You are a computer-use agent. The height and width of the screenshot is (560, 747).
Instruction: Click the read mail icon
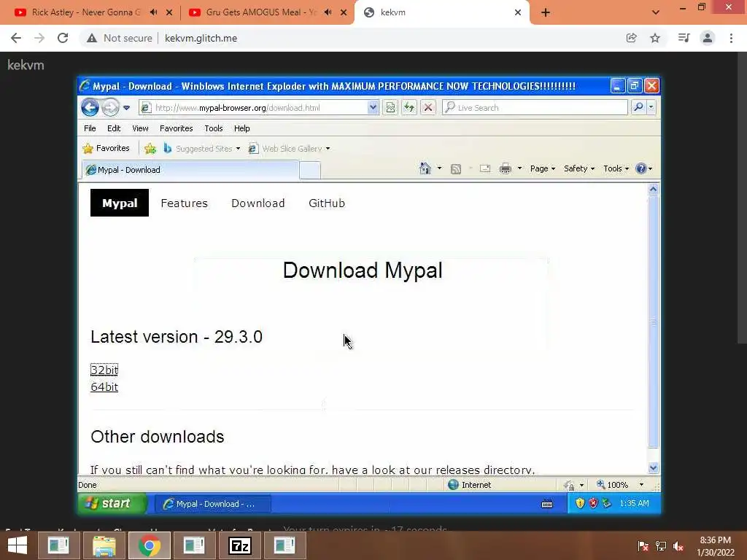tap(485, 168)
